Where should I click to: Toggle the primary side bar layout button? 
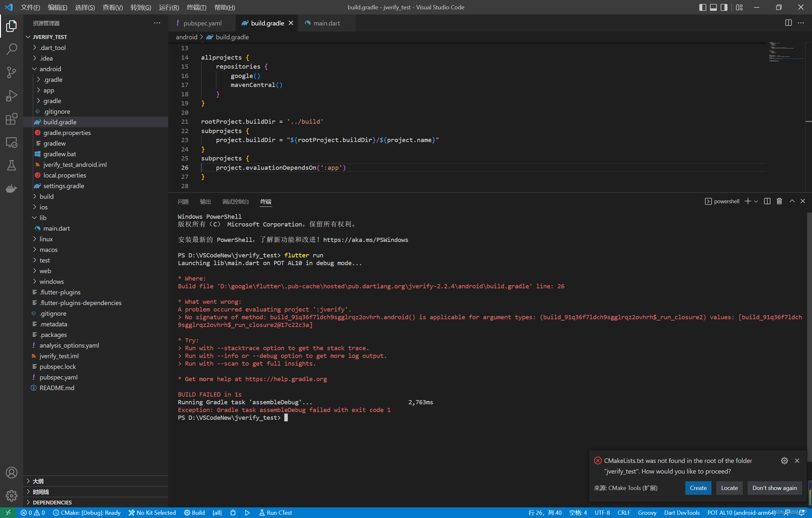[x=702, y=7]
